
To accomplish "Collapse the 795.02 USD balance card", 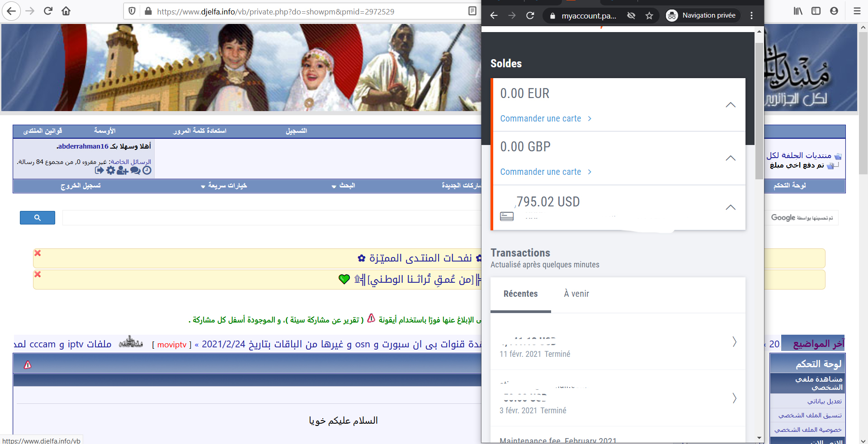I will 731,207.
